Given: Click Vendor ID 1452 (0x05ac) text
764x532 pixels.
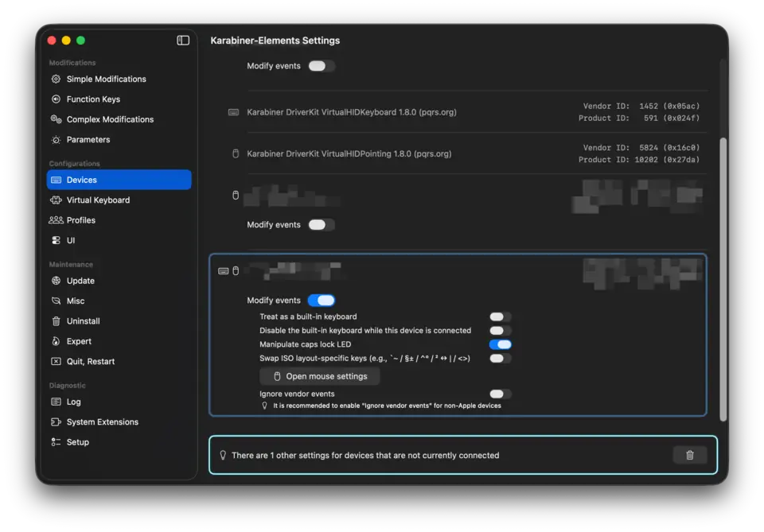Looking at the screenshot, I should (x=641, y=106).
